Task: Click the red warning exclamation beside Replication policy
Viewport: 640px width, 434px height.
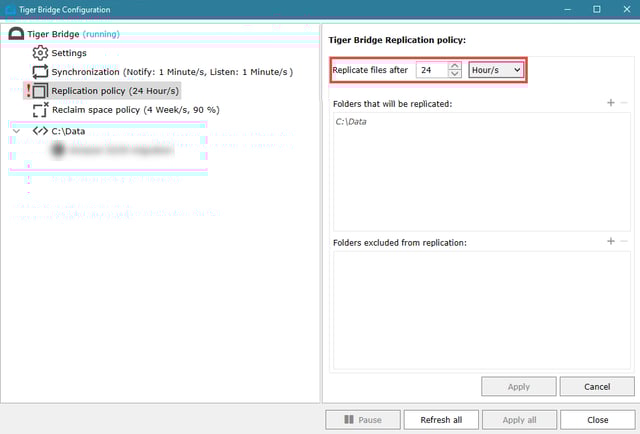Action: coord(28,90)
